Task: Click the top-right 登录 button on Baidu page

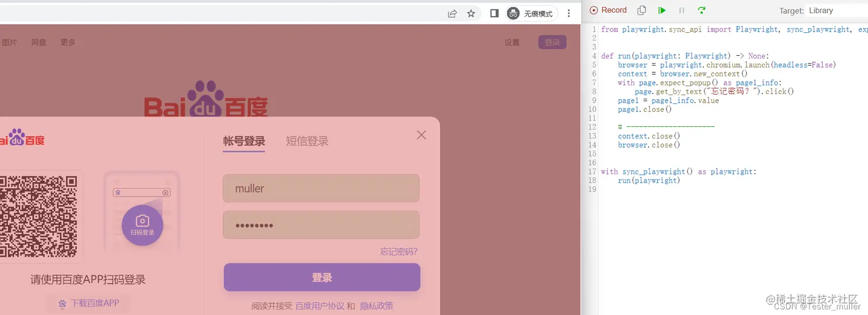Action: 552,42
